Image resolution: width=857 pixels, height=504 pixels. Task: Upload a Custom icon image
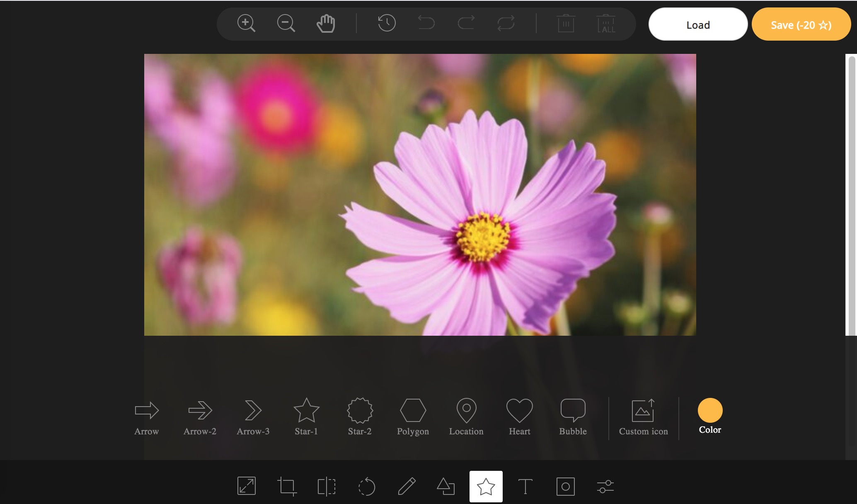click(643, 417)
